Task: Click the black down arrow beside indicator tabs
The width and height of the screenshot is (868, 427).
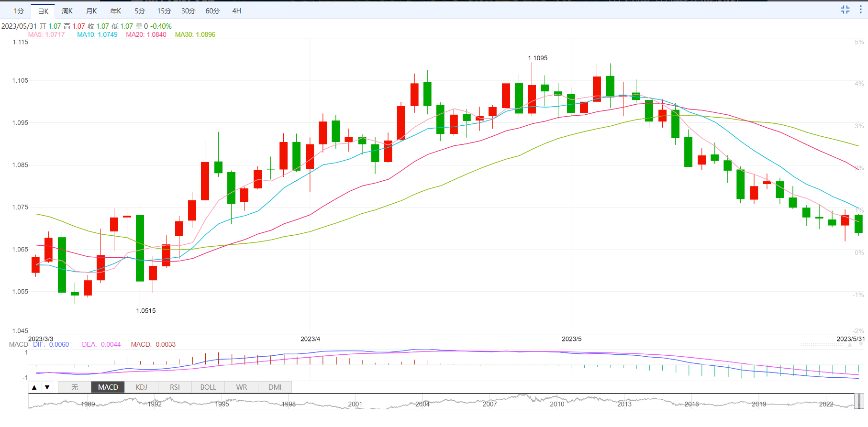Action: 47,387
